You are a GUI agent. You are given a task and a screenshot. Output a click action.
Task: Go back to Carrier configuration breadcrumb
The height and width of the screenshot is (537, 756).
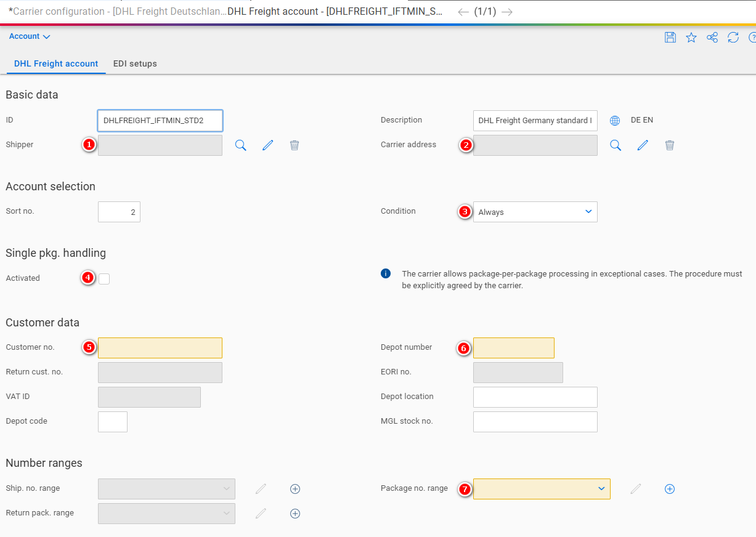click(117, 12)
